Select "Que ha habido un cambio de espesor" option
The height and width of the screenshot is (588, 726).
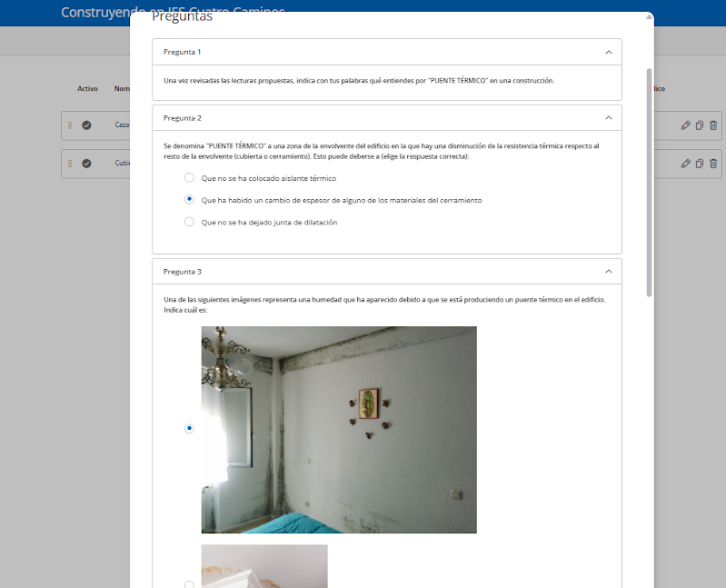tap(189, 200)
